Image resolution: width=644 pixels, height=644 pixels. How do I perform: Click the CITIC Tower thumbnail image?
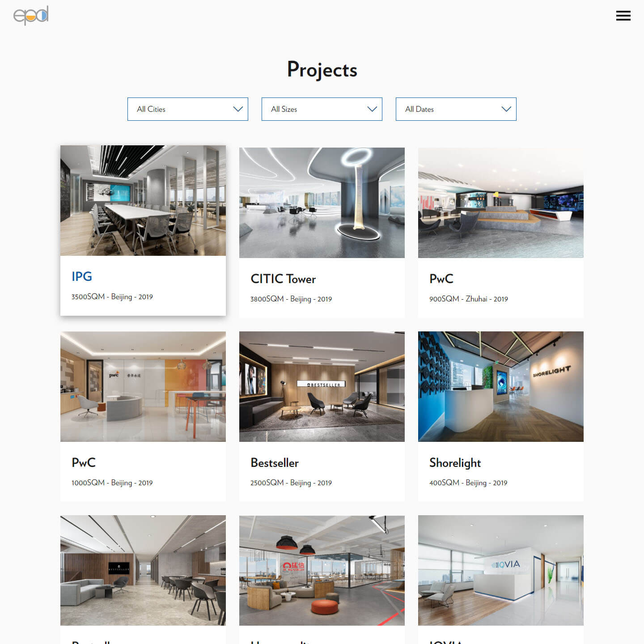322,203
